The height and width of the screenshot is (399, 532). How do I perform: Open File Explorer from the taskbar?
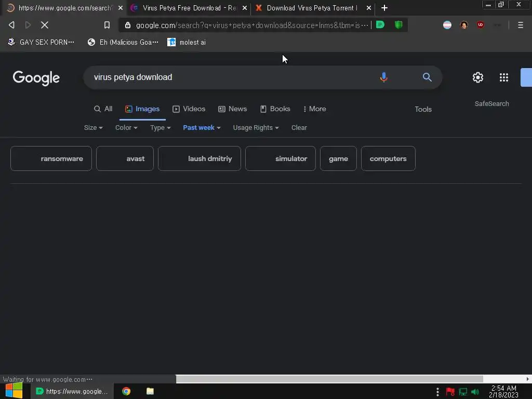(150, 391)
